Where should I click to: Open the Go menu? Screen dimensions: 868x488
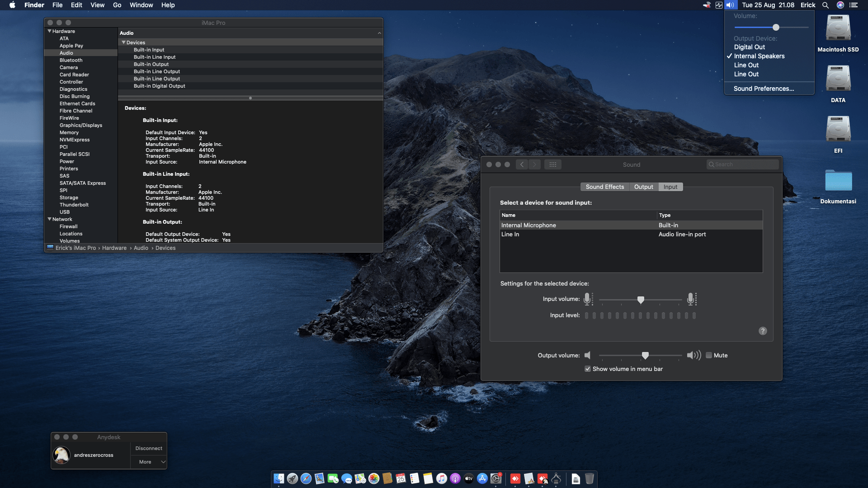(117, 5)
